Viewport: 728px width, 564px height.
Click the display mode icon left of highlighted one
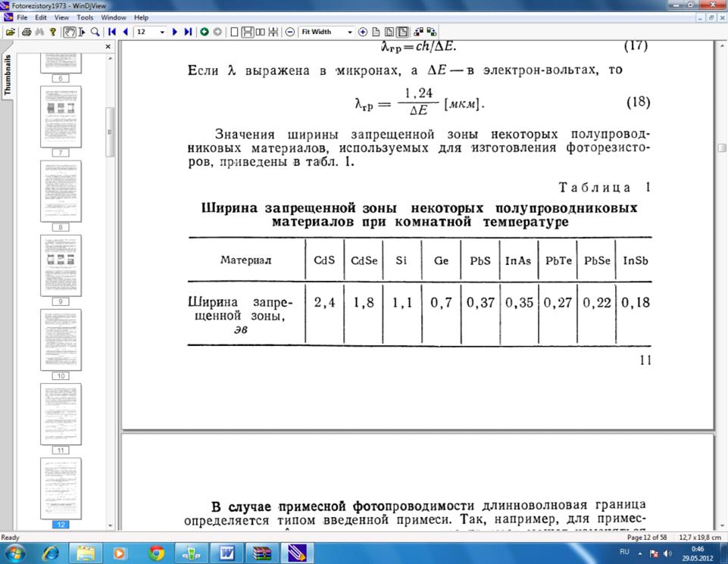pyautogui.click(x=389, y=32)
